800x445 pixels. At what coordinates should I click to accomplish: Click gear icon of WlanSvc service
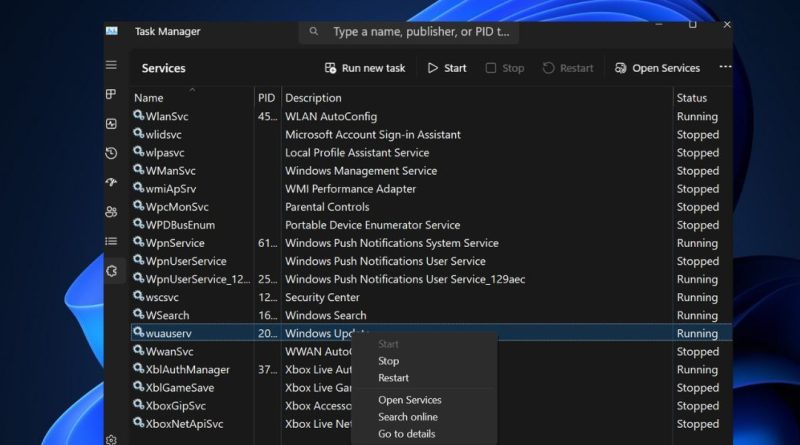click(139, 115)
